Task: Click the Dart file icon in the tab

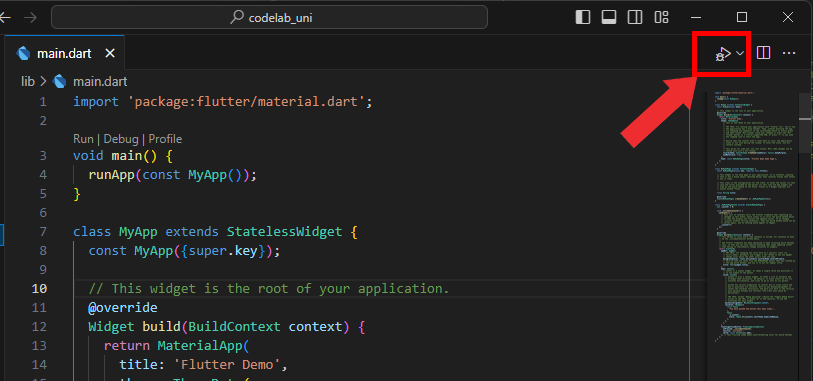Action: click(x=23, y=53)
